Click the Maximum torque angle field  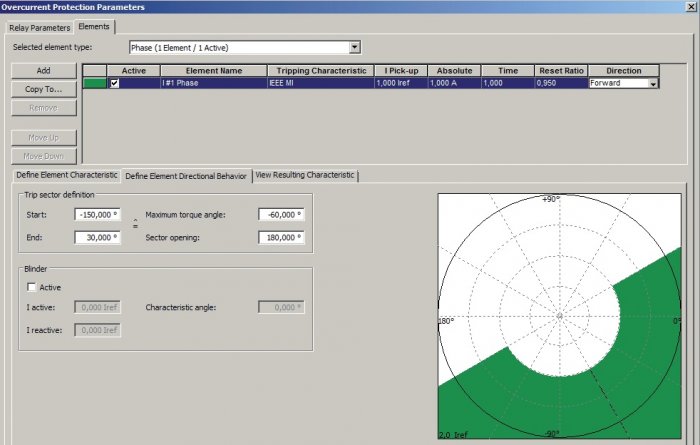[x=281, y=215]
